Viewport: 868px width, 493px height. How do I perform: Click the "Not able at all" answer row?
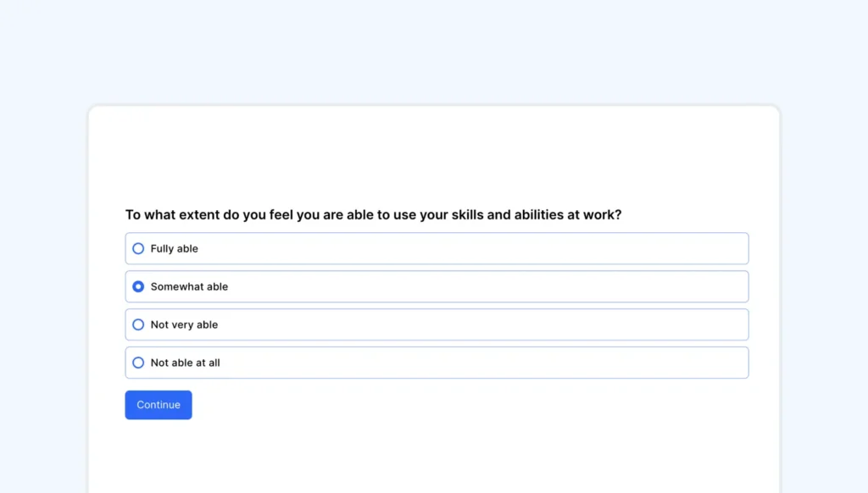point(437,363)
